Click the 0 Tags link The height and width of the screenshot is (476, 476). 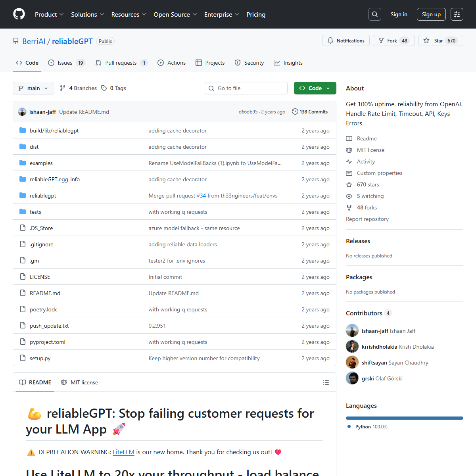coord(114,88)
